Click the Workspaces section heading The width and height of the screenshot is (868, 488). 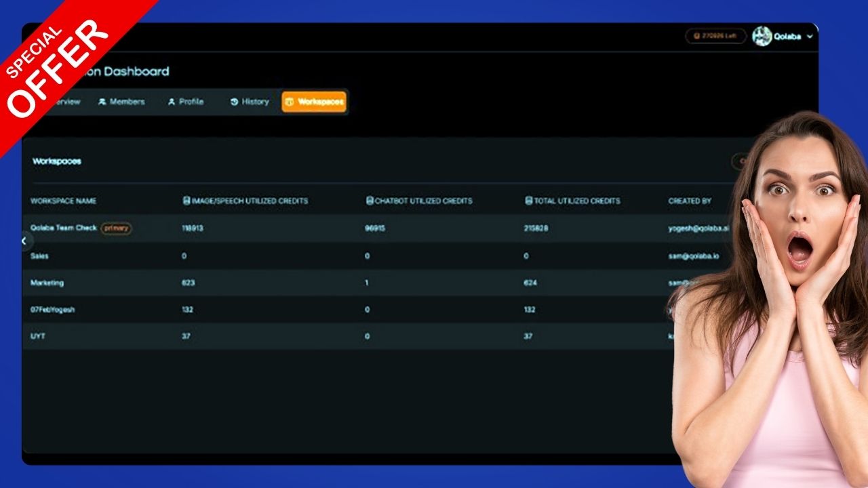click(x=57, y=161)
